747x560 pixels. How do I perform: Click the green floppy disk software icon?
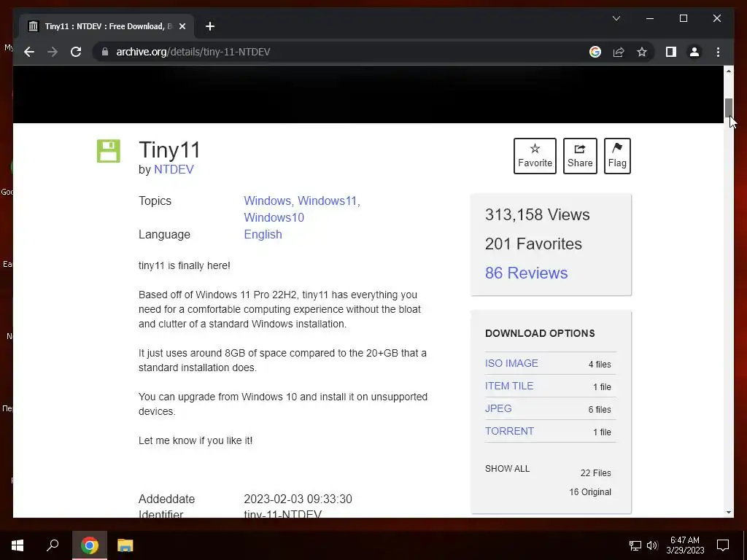click(x=109, y=151)
